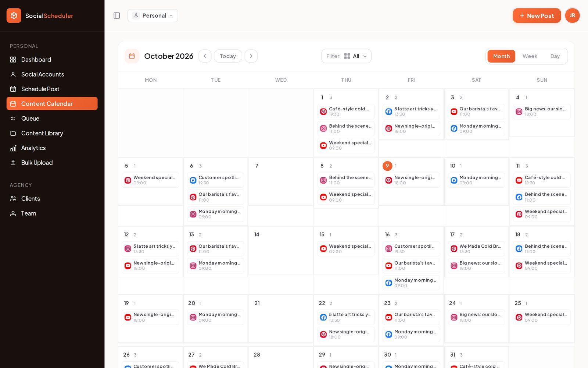Click the calendar icon beside October 2026

click(132, 56)
